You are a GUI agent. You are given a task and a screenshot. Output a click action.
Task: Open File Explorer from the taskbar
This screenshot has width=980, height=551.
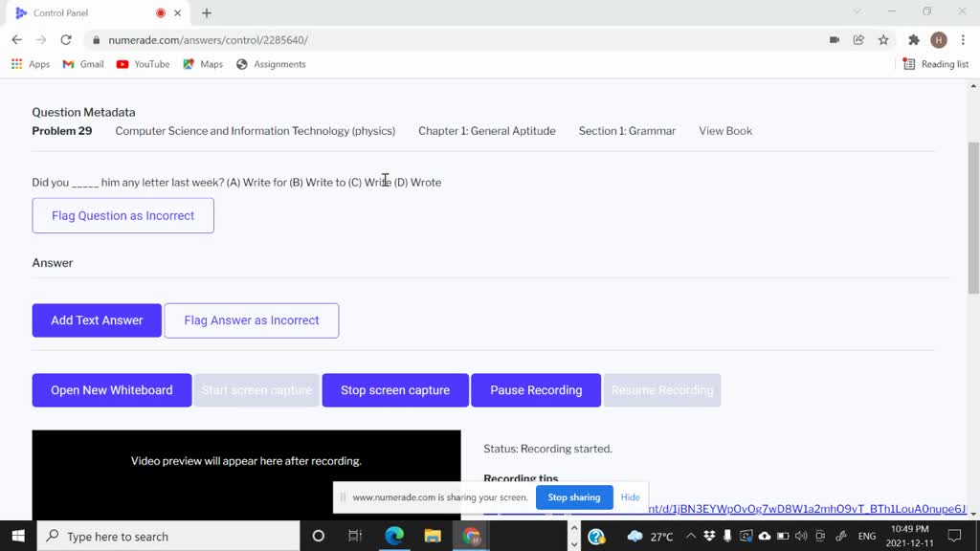point(433,536)
